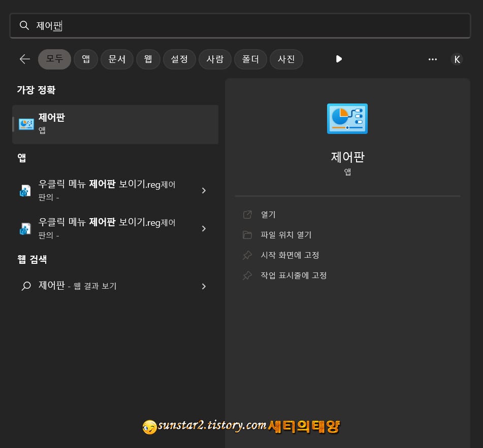This screenshot has height=448, width=483.
Task: Switch to the 앱 filter tab
Action: [x=85, y=59]
